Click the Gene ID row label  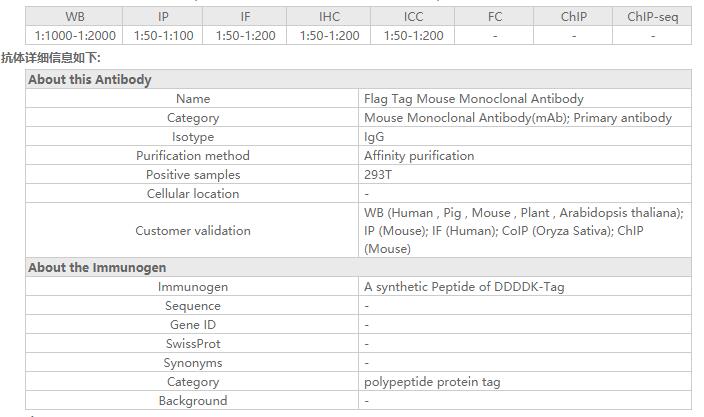click(x=193, y=325)
